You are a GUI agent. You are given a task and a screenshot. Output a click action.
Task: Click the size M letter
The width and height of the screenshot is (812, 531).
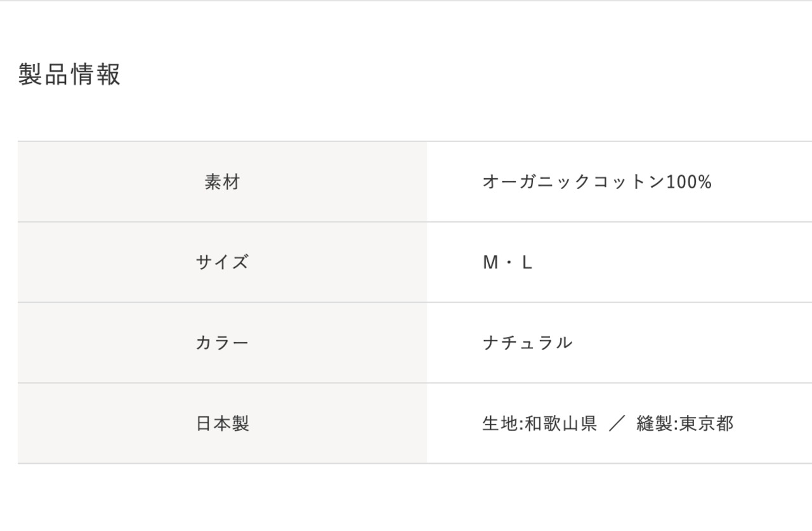[490, 263]
